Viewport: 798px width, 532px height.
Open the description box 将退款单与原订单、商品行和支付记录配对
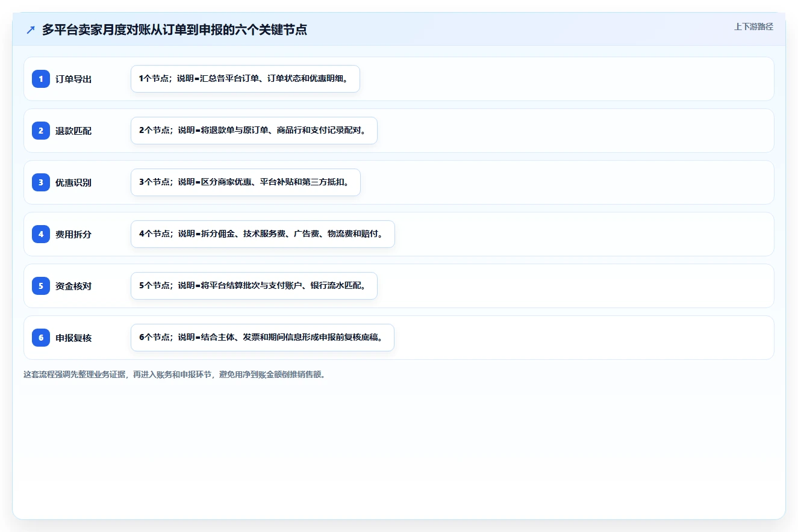254,131
